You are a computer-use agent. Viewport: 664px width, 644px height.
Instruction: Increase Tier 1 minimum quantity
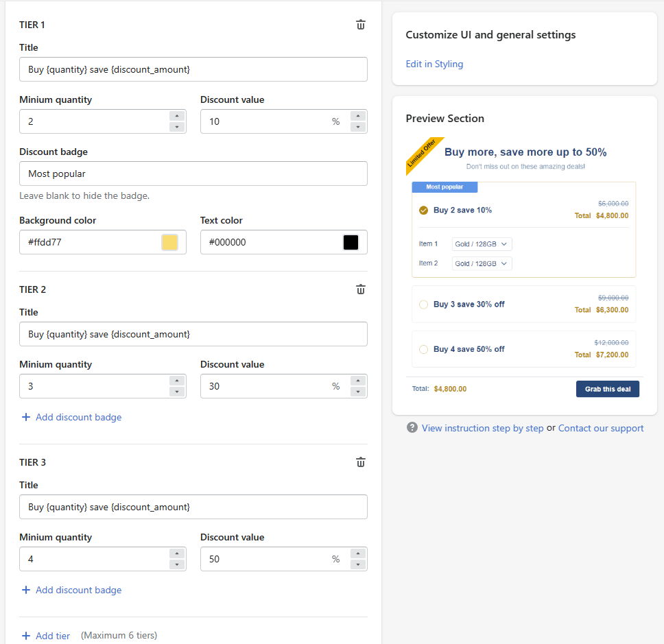[177, 116]
